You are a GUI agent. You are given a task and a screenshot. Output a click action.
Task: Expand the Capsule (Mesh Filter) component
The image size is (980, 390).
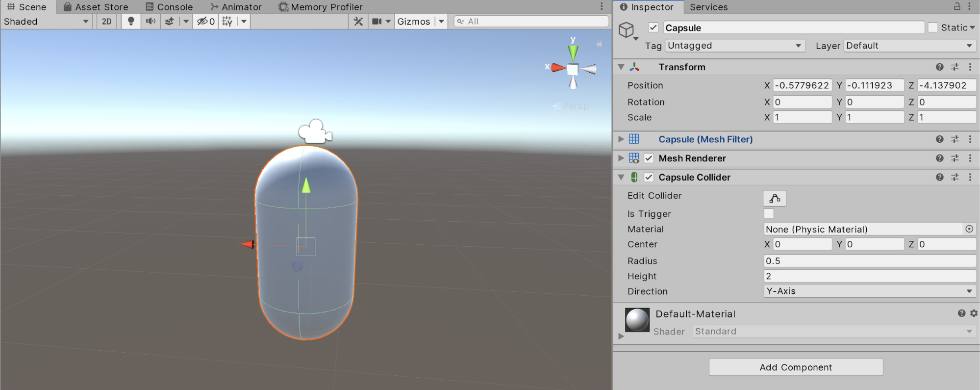click(x=621, y=139)
